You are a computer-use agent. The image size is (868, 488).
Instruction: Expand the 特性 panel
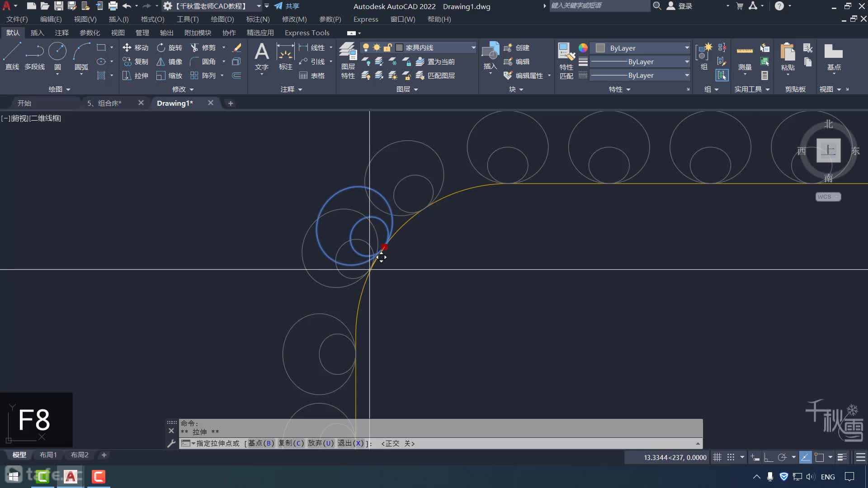(x=619, y=89)
